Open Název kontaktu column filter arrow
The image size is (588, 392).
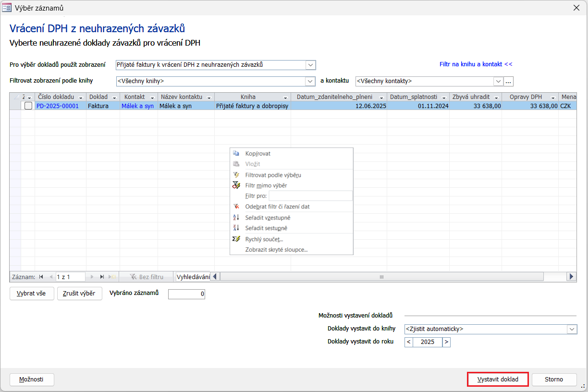click(209, 97)
